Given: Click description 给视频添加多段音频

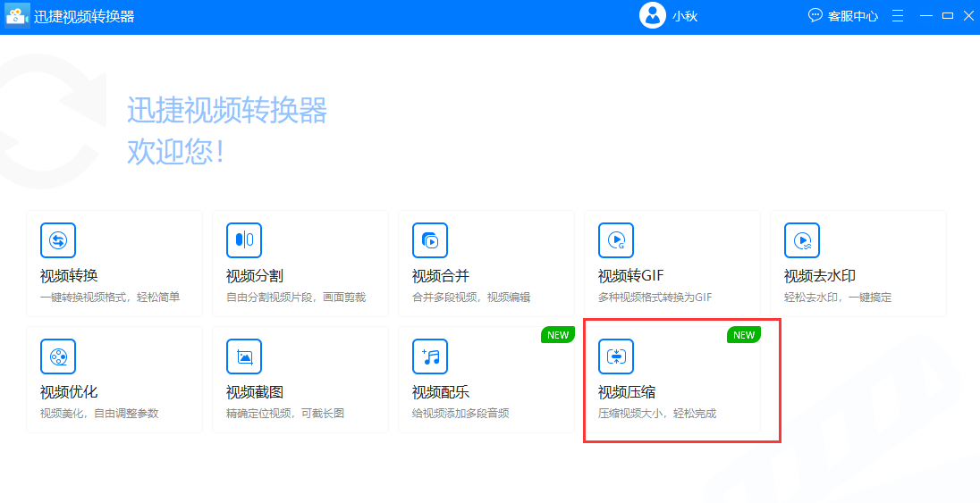Looking at the screenshot, I should point(460,414).
